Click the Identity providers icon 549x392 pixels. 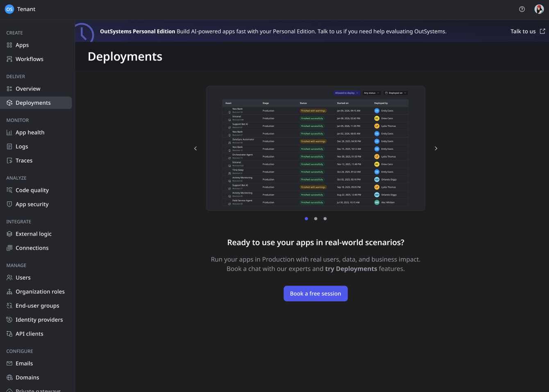[9, 320]
